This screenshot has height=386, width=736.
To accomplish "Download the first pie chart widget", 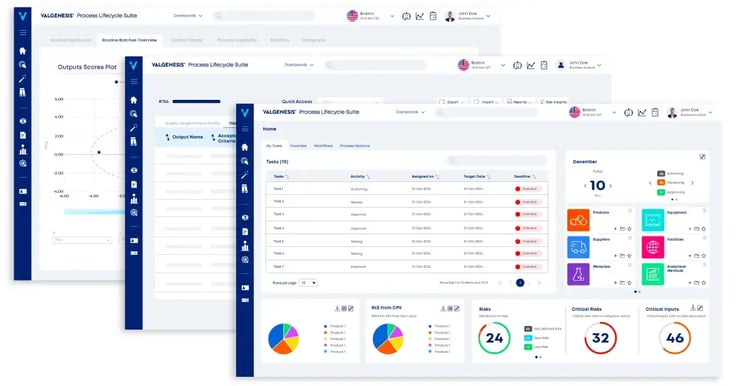I will point(337,309).
